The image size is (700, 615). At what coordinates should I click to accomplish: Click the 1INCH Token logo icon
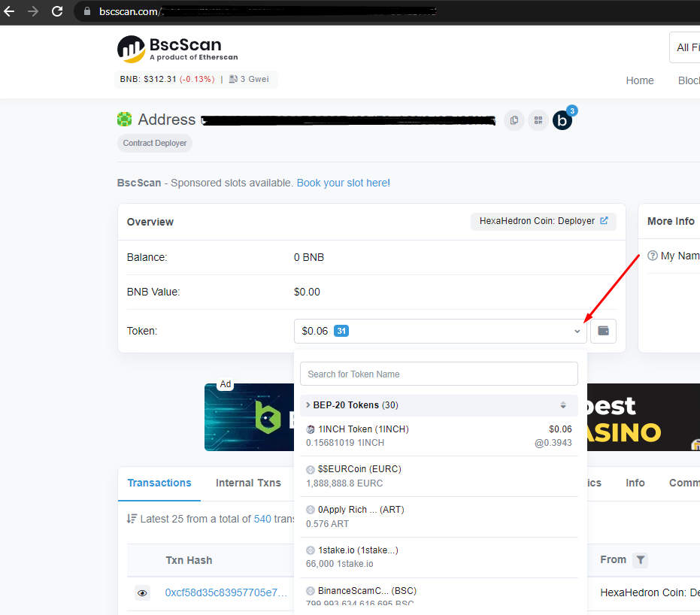tap(311, 429)
